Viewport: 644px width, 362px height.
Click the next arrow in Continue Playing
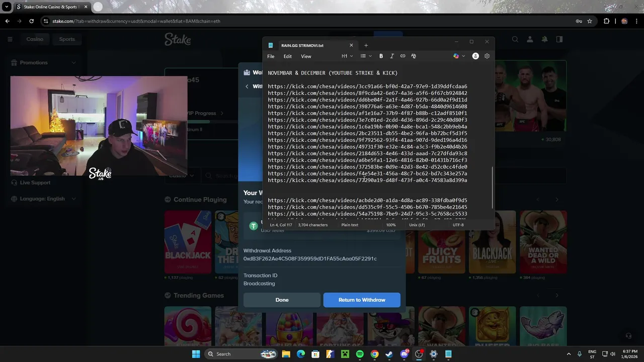556,200
